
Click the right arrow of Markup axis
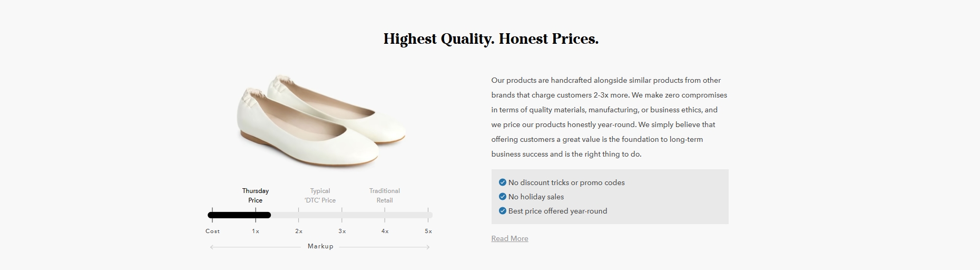coord(428,247)
